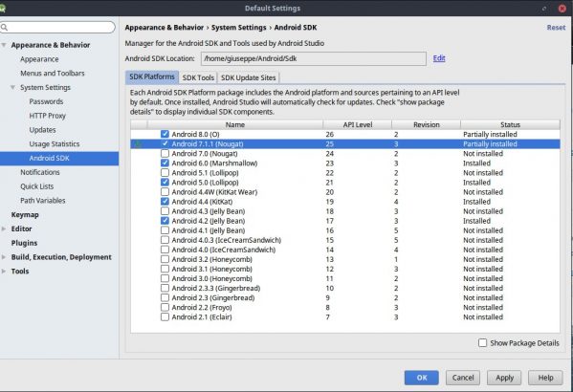Click the settings search field
Image resolution: width=573 pixels, height=392 pixels.
57,28
